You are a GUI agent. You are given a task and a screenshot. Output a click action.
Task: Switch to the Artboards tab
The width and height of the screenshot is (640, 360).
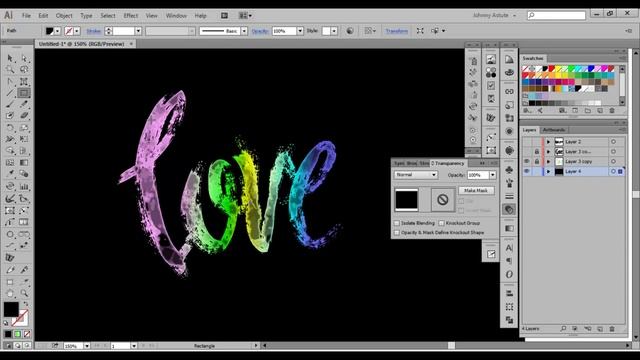tap(554, 130)
